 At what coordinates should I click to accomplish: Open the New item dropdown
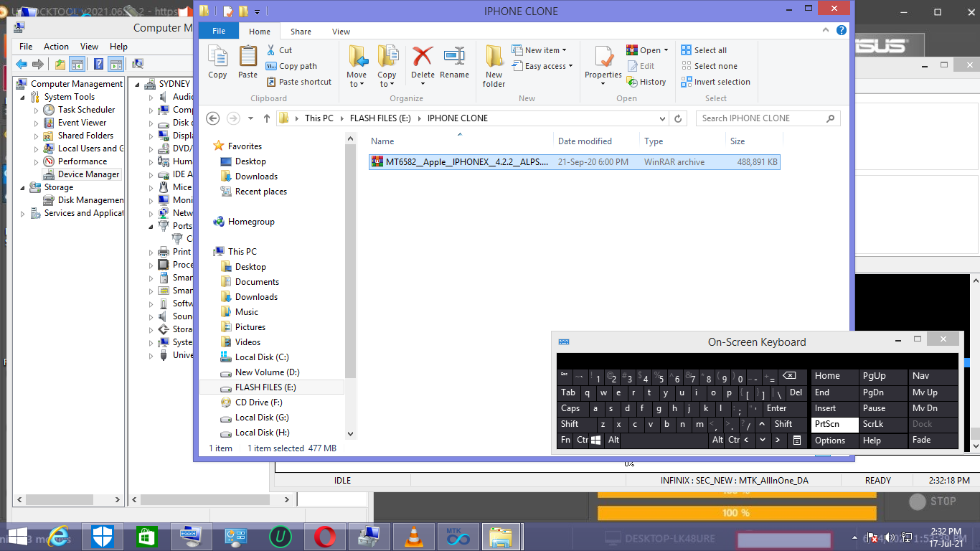point(539,50)
